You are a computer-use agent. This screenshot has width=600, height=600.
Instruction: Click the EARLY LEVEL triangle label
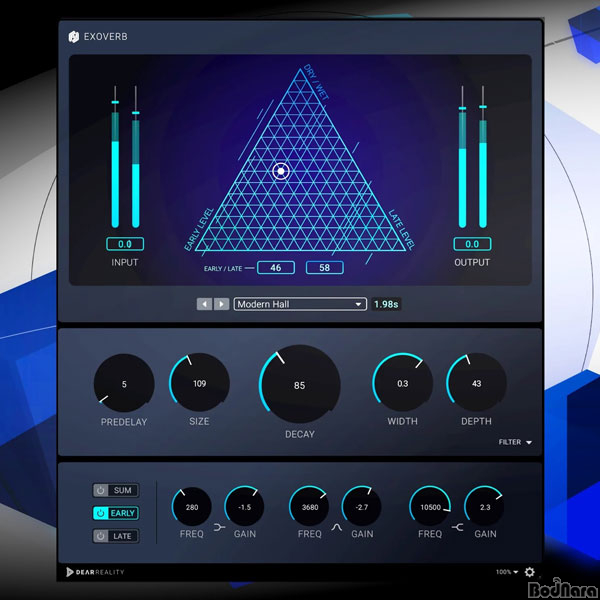(199, 229)
